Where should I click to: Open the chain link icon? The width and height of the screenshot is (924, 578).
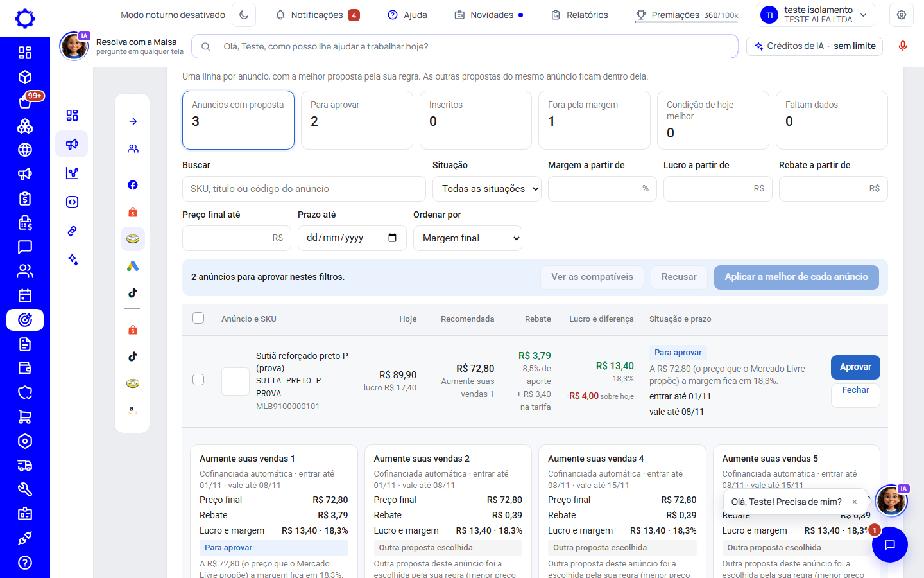(x=72, y=231)
